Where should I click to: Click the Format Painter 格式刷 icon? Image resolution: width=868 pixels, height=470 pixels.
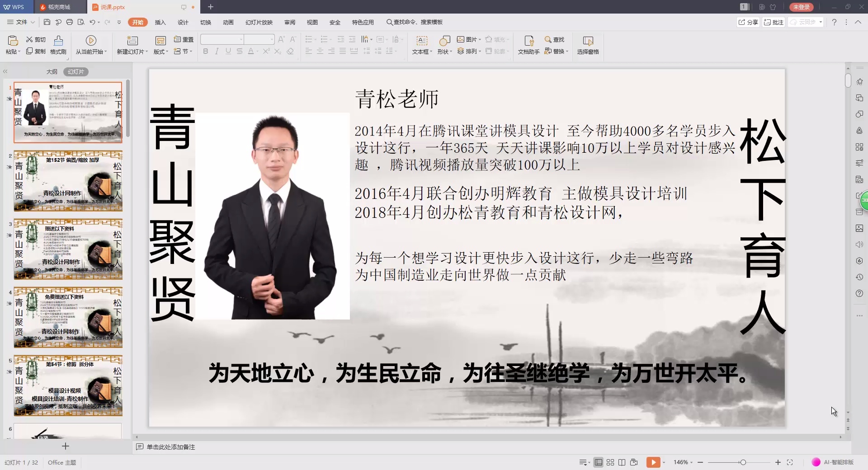pyautogui.click(x=58, y=45)
